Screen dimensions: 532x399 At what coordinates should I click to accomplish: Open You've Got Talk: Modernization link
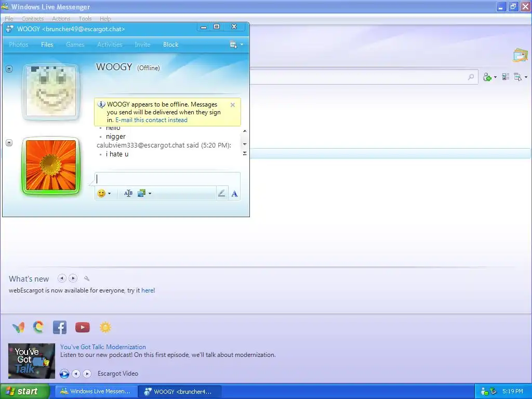point(103,347)
